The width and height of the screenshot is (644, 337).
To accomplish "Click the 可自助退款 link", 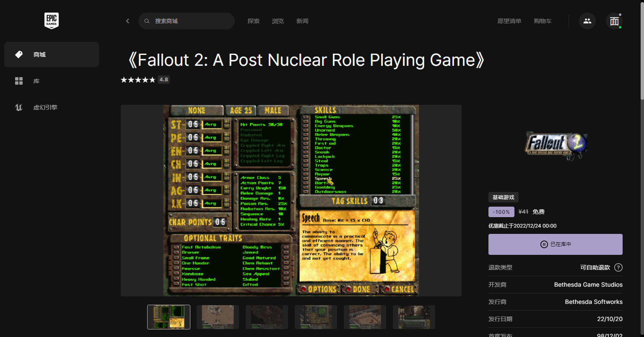I will point(595,267).
